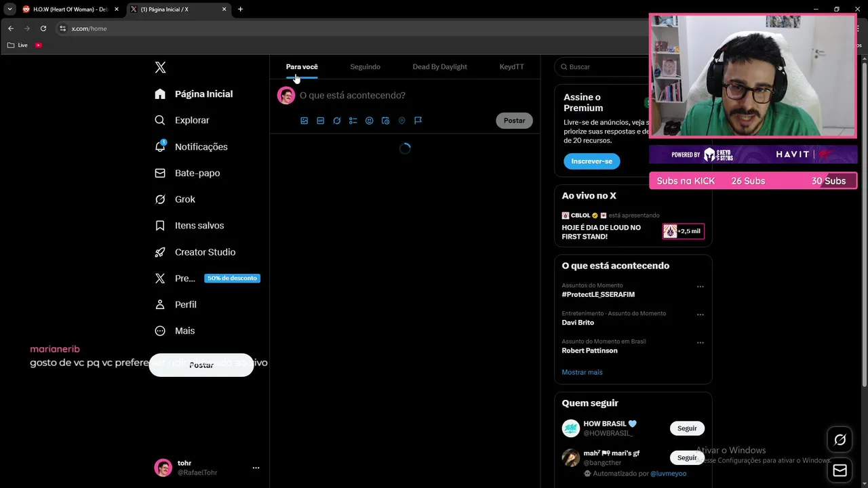
Task: Open Itens salvos bookmarks
Action: [190, 225]
